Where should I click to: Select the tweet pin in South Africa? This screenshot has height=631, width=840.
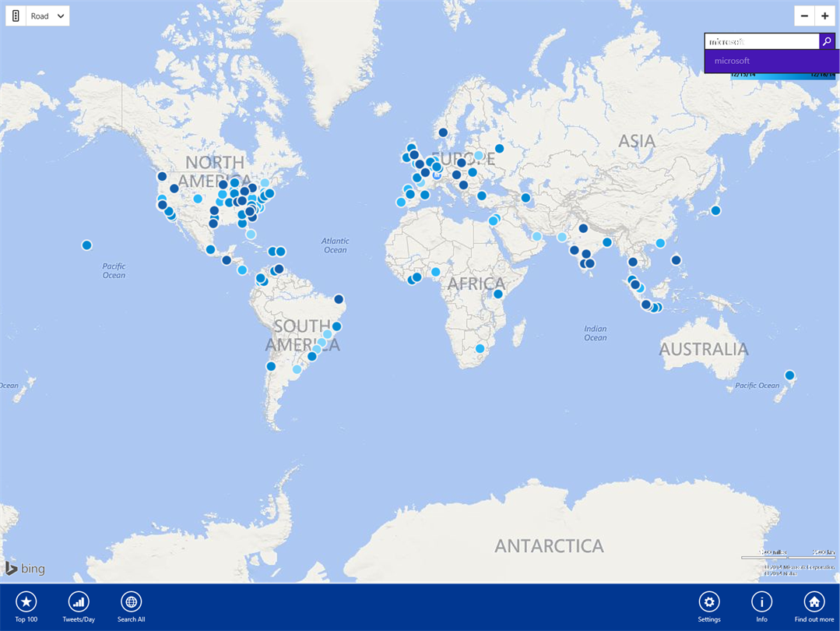pos(480,348)
